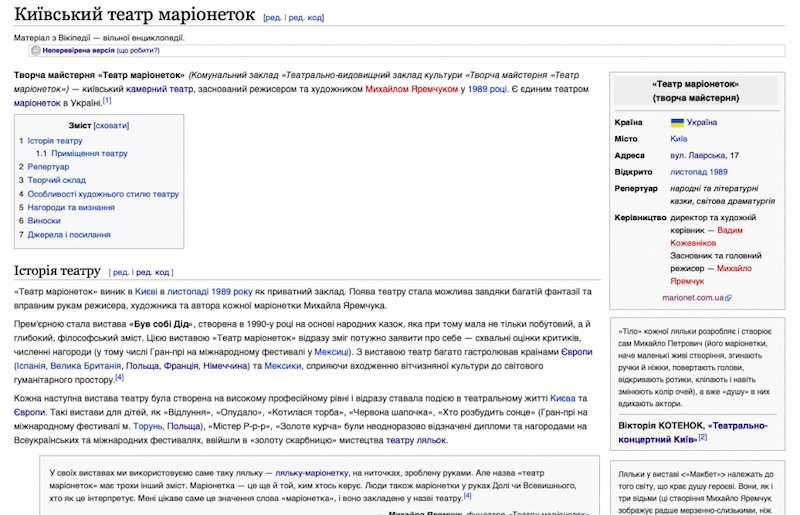800x515 pixels.
Task: Open the «камерний театр» link
Action: (x=159, y=89)
